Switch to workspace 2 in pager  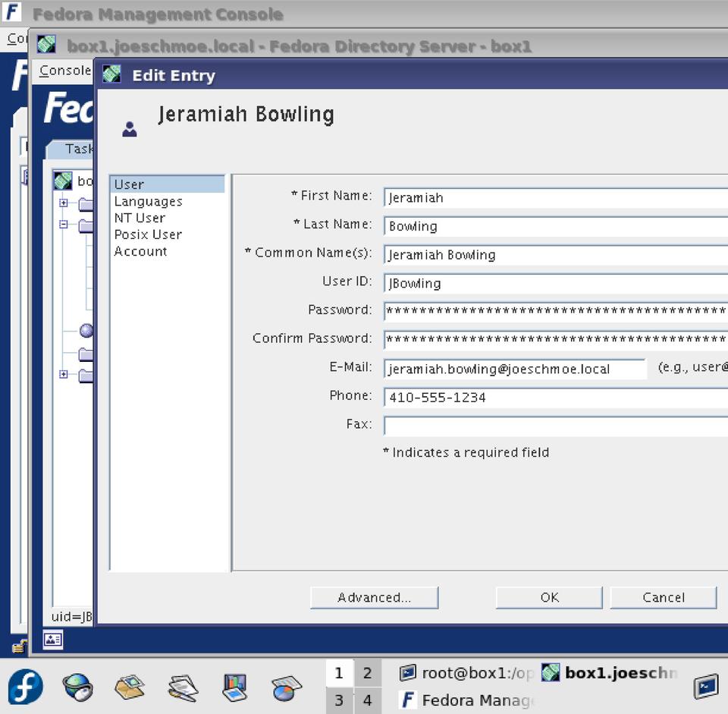(367, 673)
